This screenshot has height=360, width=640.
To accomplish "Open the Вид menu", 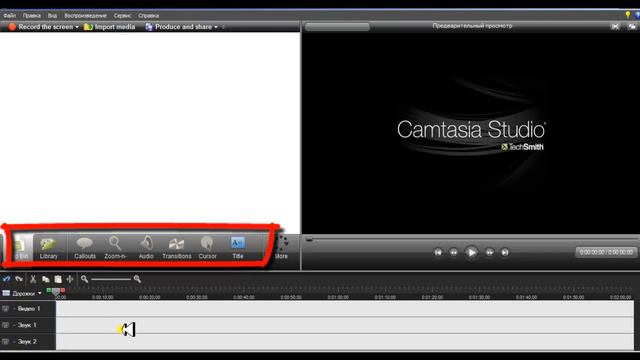I will point(52,16).
